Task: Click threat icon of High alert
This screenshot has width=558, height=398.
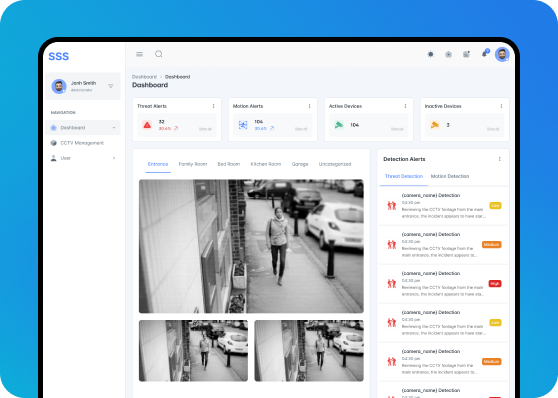Action: click(392, 283)
